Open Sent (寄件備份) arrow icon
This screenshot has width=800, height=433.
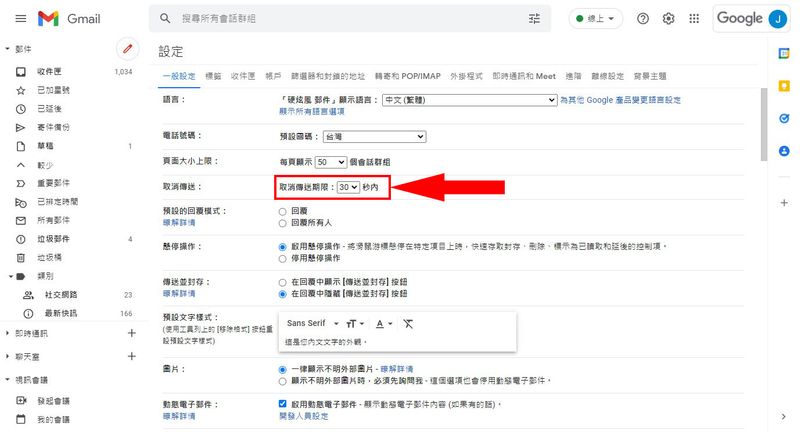point(21,128)
